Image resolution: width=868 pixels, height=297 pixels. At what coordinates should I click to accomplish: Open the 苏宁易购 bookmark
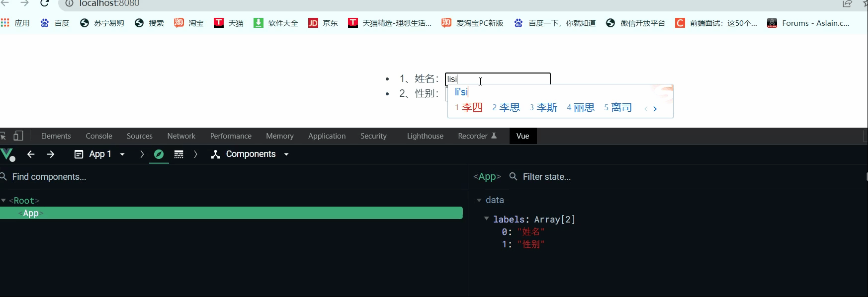[x=102, y=23]
